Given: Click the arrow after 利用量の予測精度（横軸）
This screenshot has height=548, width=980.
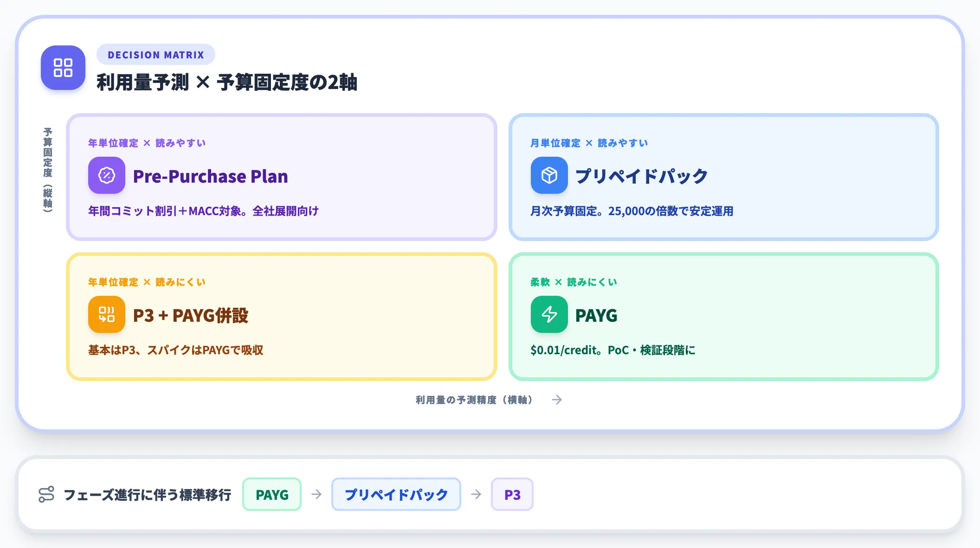Looking at the screenshot, I should (557, 400).
